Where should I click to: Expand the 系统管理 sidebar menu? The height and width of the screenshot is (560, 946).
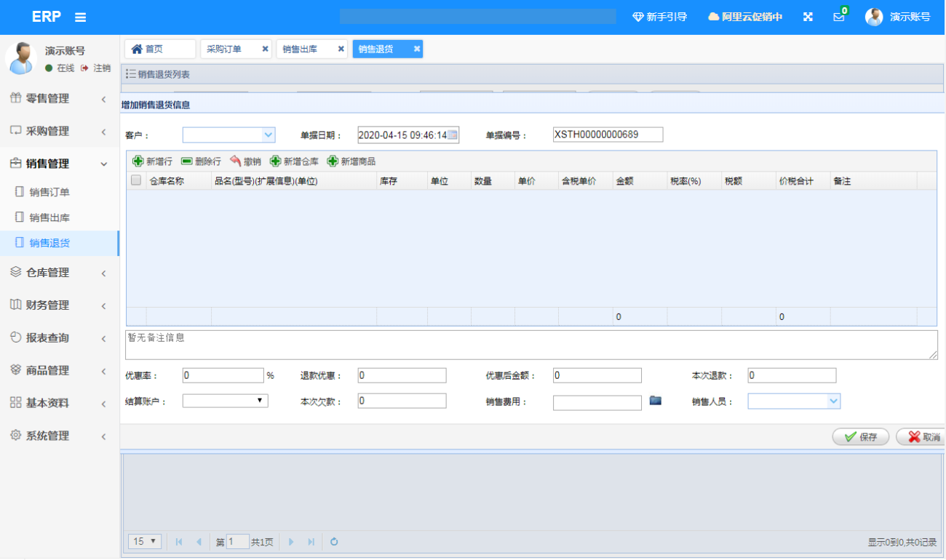click(60, 436)
